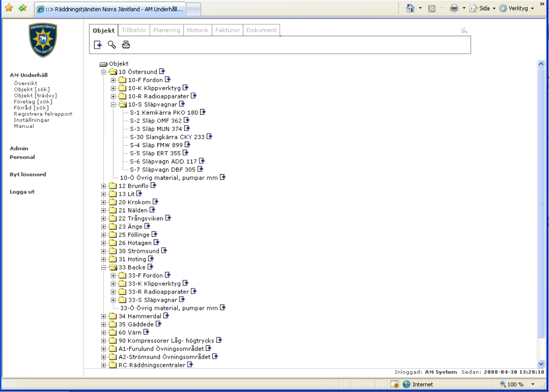The height and width of the screenshot is (392, 549).
Task: Click add icon beside S-1 Kemkärra PKO 180
Action: pos(203,112)
